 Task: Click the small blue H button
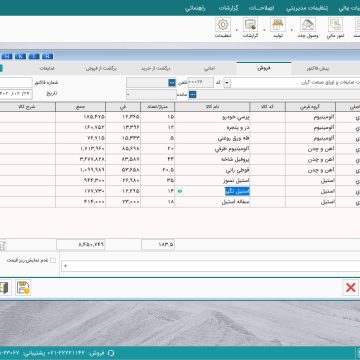click(x=7, y=56)
